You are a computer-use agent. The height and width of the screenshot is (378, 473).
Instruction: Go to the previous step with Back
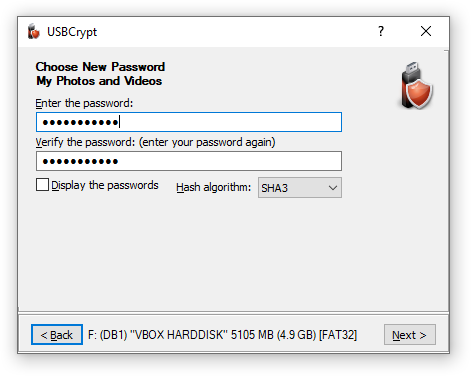click(57, 335)
